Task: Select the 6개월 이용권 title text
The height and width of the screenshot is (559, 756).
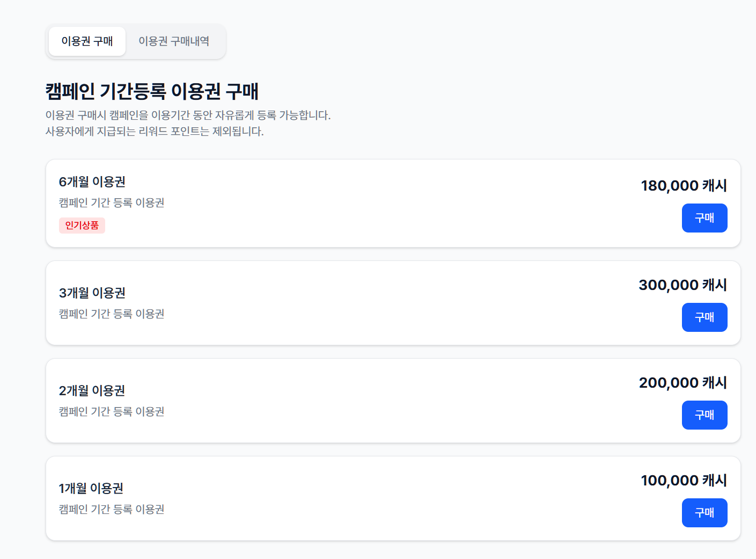Action: [x=92, y=182]
